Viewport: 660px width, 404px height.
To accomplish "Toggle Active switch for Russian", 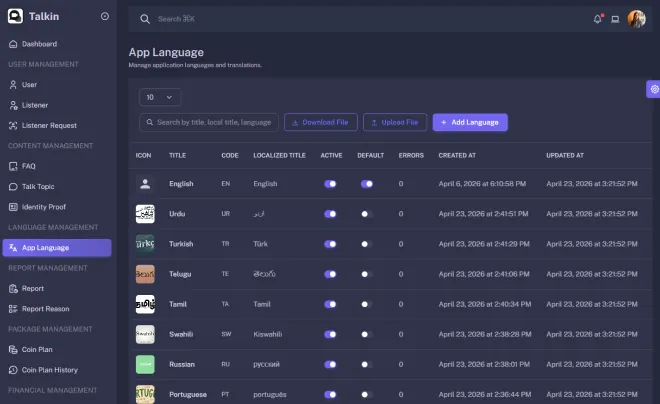I will click(330, 364).
